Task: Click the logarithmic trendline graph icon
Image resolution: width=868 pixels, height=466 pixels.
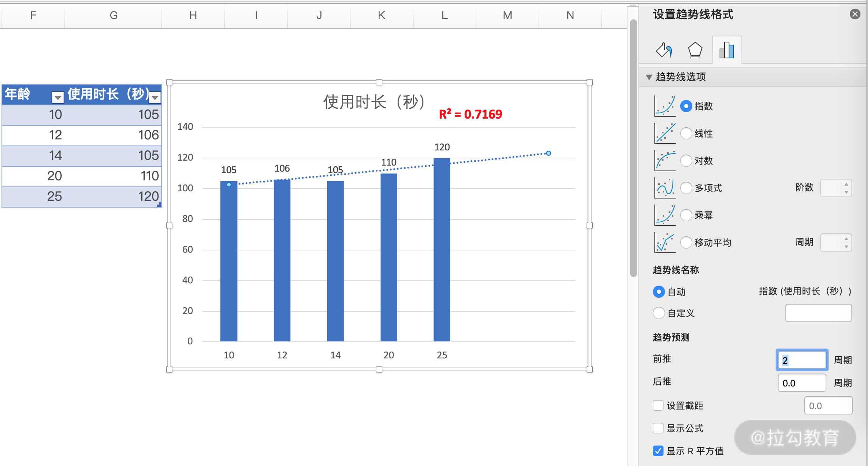Action: coord(665,161)
